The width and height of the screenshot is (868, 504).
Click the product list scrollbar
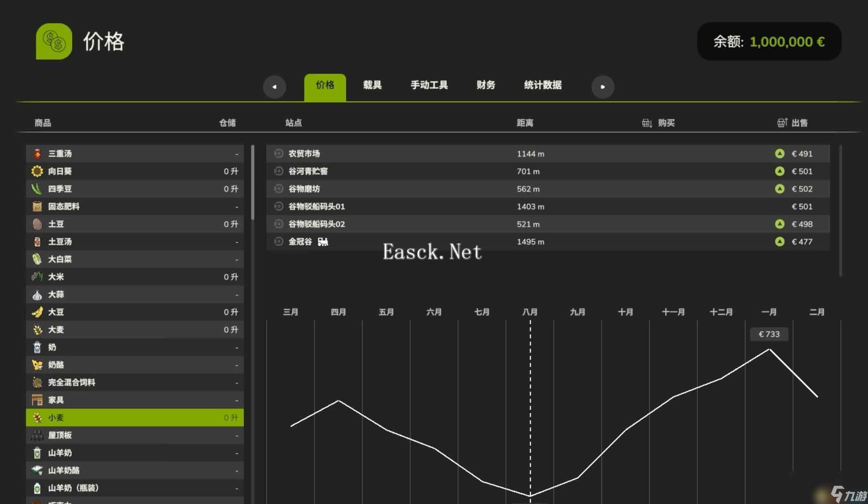tap(252, 182)
